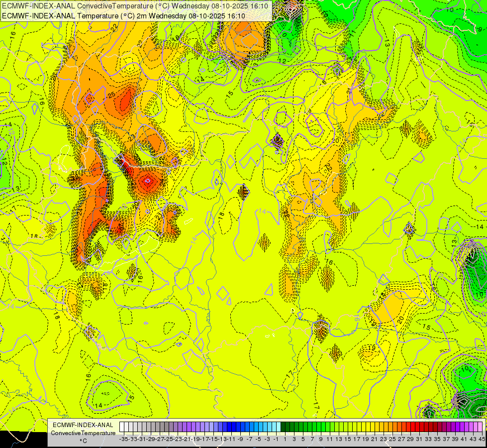
Task: Pick the white swatch above legend value -35
Action: [122, 427]
